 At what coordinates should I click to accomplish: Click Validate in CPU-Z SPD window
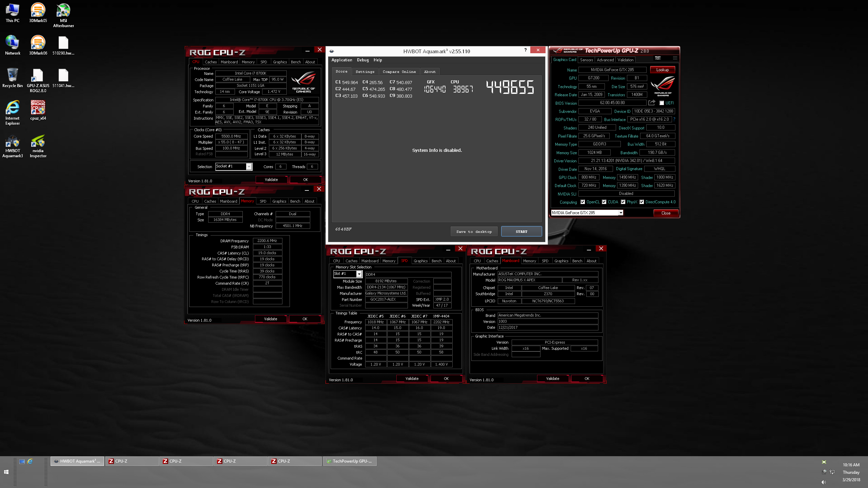(x=412, y=379)
